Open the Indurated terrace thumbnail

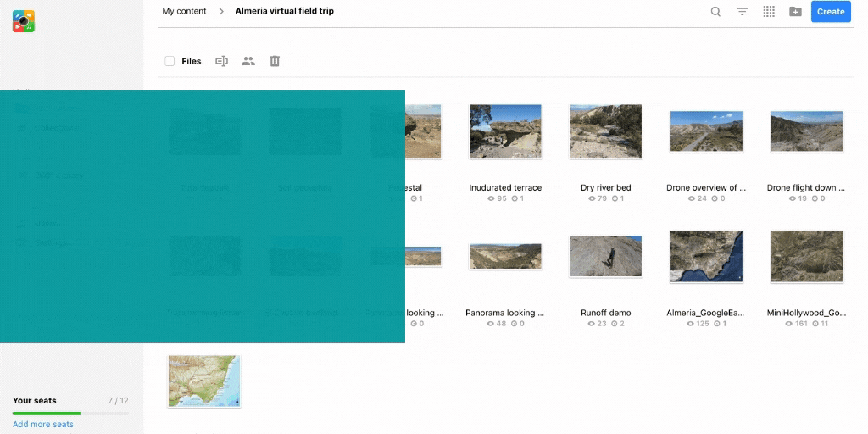point(505,131)
